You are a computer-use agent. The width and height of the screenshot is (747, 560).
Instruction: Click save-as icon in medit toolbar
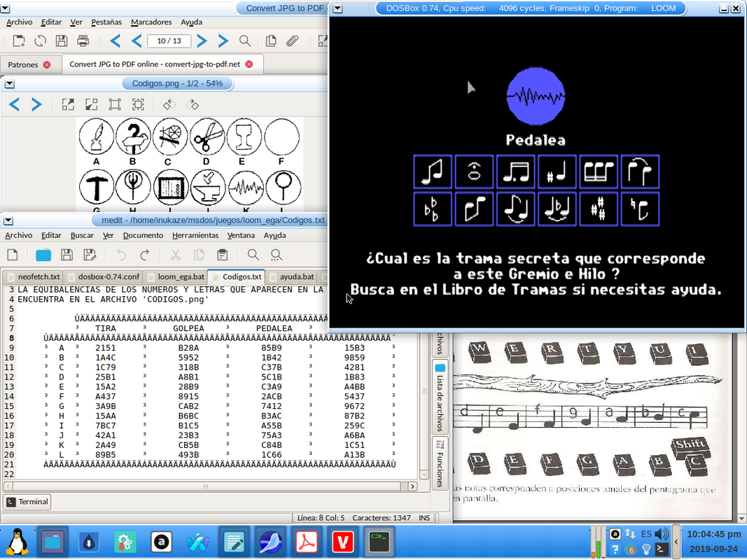pos(90,255)
